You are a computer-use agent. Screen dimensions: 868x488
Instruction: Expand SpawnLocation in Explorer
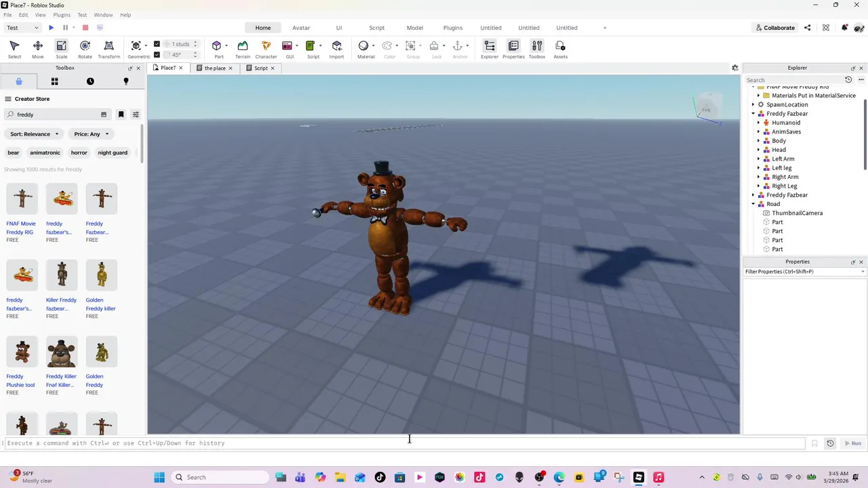(753, 104)
